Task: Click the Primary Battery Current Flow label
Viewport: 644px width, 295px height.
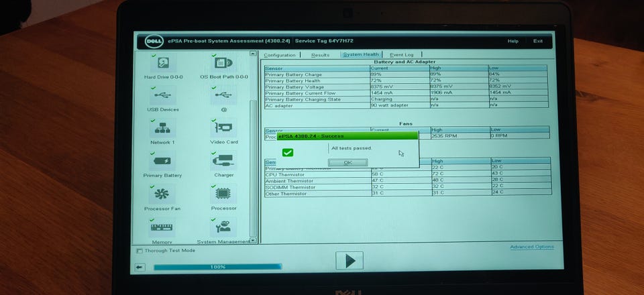Action: point(301,93)
